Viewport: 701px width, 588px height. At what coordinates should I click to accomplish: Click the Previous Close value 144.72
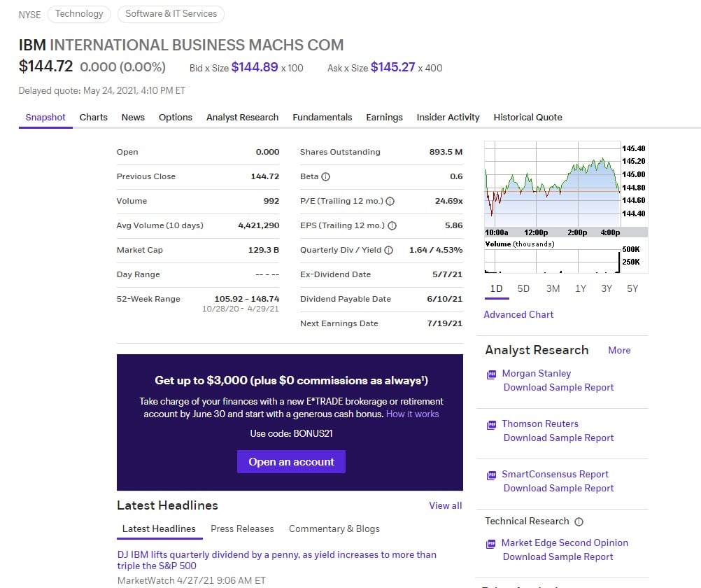[265, 177]
